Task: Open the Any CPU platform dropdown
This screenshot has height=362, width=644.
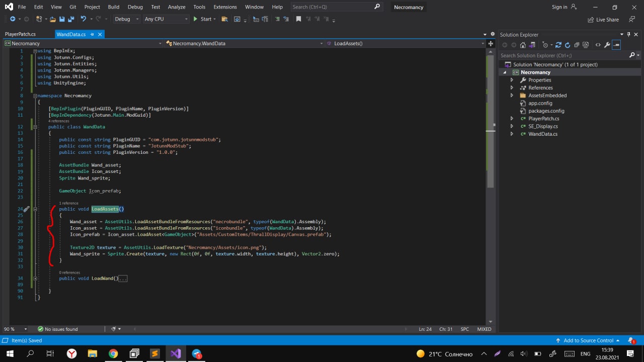Action: click(x=166, y=19)
